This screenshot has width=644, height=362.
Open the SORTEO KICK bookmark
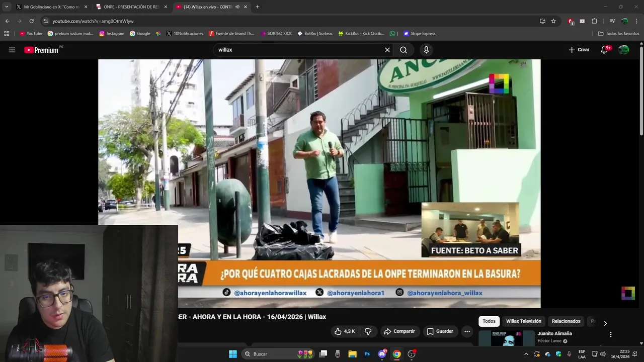pyautogui.click(x=276, y=34)
